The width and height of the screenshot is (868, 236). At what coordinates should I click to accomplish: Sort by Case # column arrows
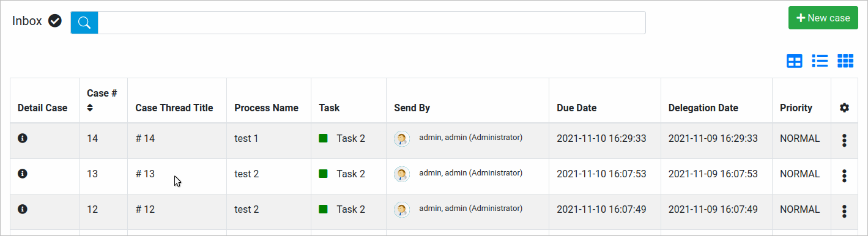(90, 108)
